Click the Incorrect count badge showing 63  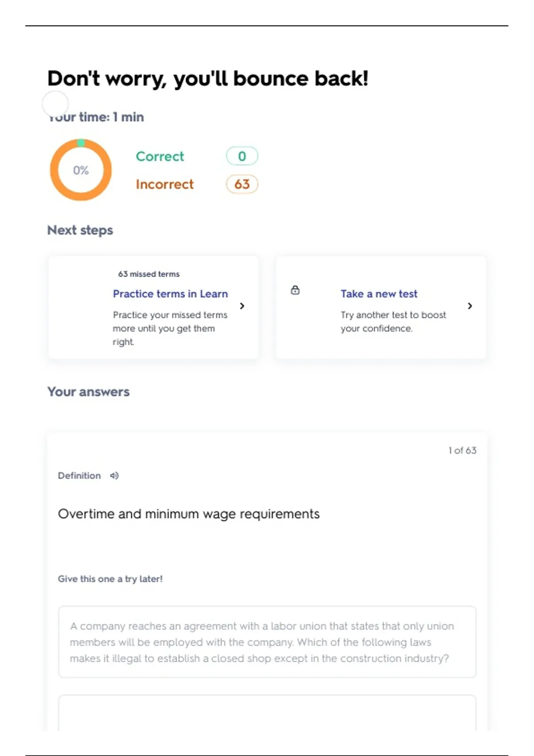click(x=242, y=184)
